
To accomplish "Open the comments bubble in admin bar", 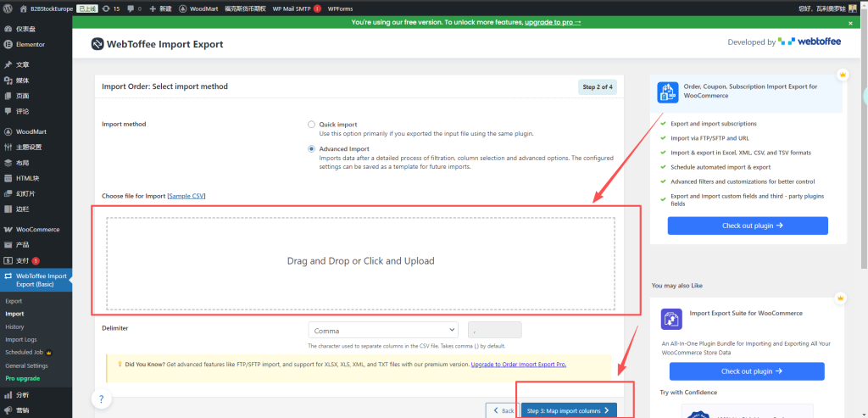I will [x=134, y=8].
